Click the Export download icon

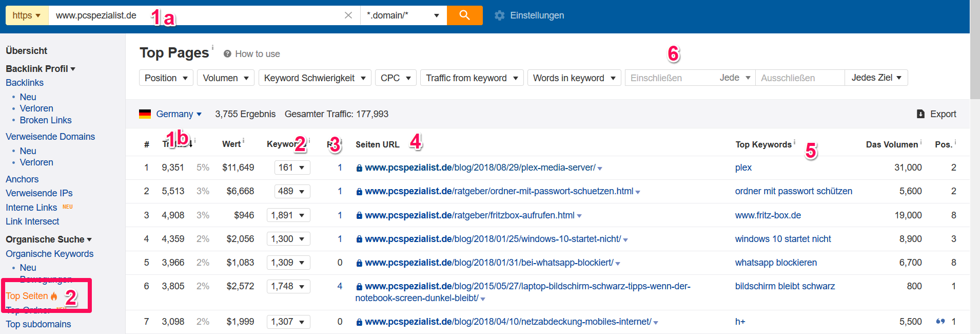pyautogui.click(x=920, y=114)
